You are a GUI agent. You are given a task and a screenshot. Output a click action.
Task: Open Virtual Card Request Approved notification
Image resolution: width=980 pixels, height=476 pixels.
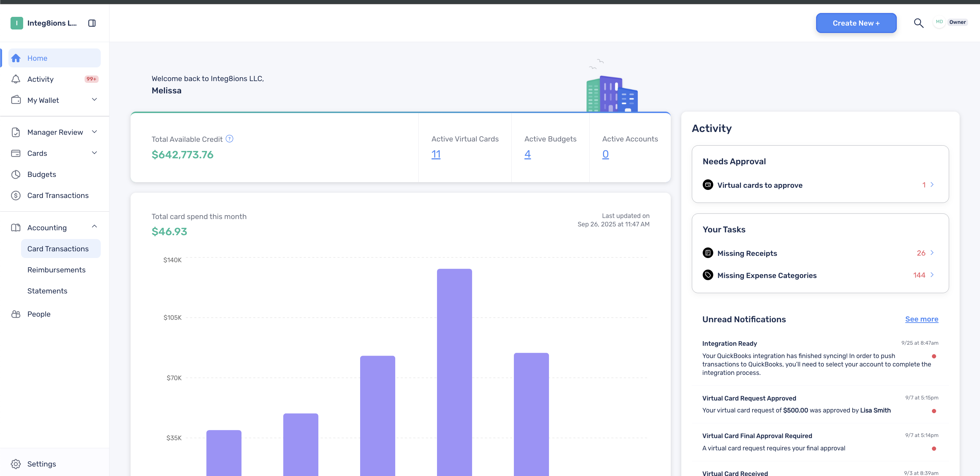pyautogui.click(x=820, y=404)
